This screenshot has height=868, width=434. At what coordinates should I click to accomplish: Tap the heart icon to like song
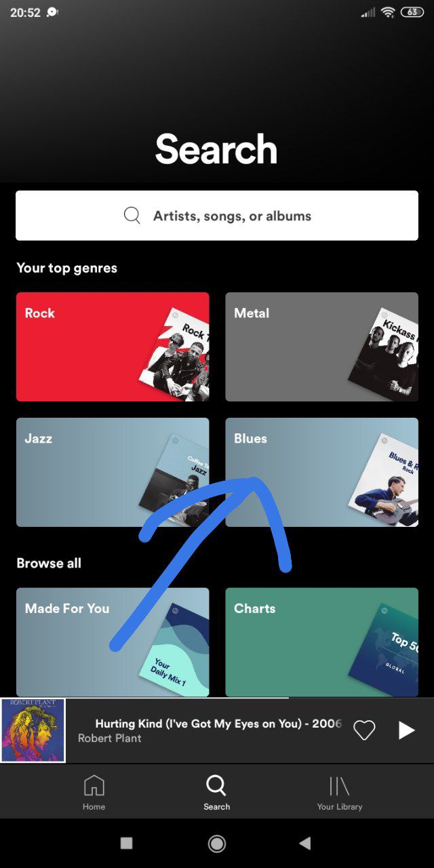[x=364, y=730]
